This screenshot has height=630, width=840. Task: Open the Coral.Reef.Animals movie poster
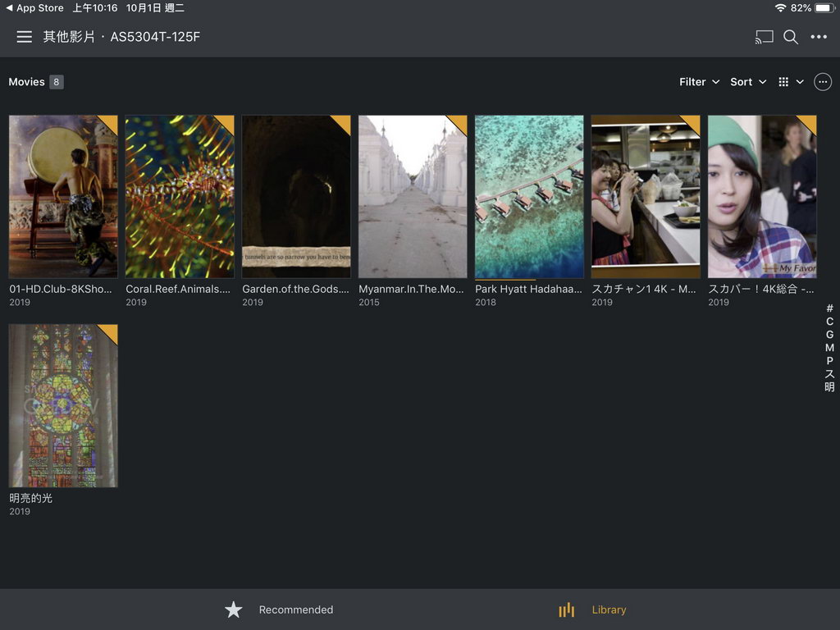coord(180,197)
